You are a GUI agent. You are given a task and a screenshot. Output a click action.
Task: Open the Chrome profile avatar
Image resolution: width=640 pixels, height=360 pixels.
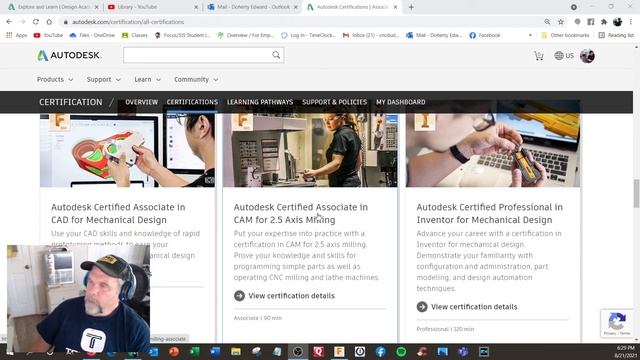[618, 22]
